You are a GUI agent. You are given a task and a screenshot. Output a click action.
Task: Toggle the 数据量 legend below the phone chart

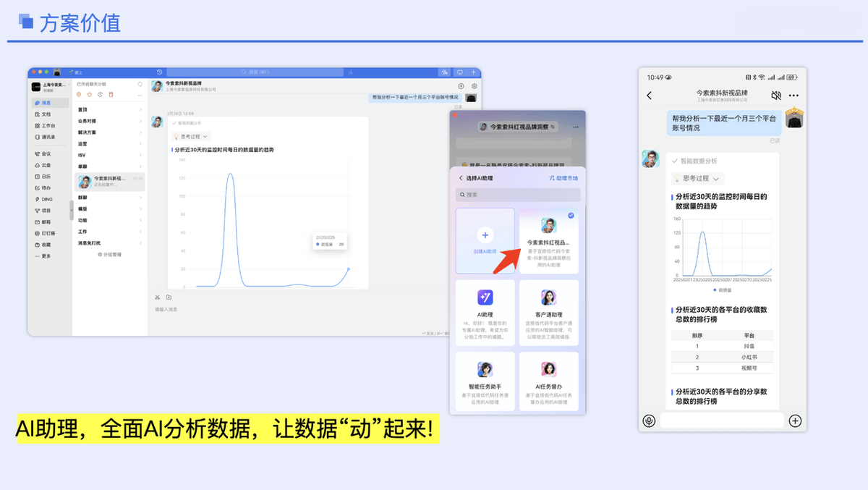721,290
